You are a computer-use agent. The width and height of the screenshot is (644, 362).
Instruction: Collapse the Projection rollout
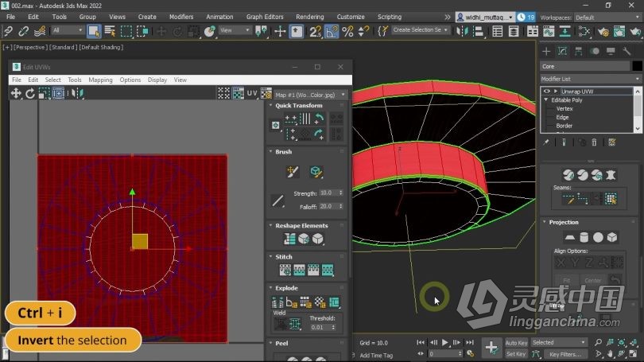click(x=545, y=222)
